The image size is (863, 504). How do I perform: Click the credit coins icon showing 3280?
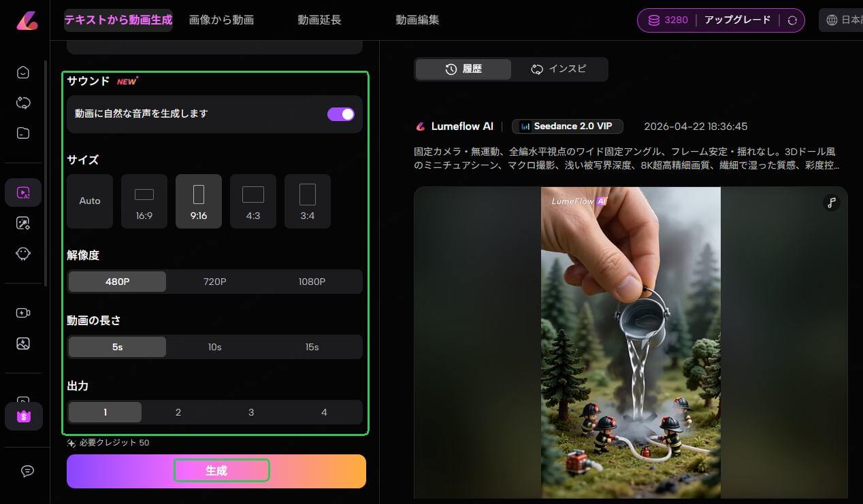(x=653, y=20)
